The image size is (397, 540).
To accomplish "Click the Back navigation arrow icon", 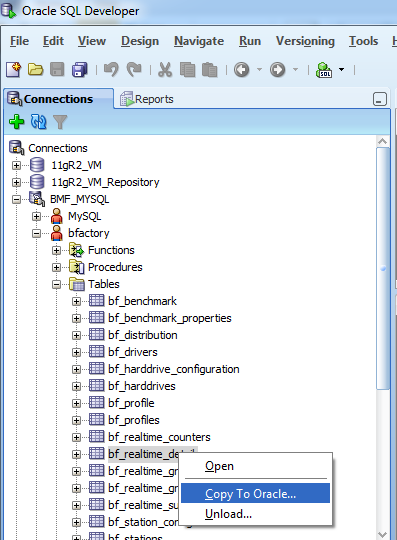I will [242, 70].
